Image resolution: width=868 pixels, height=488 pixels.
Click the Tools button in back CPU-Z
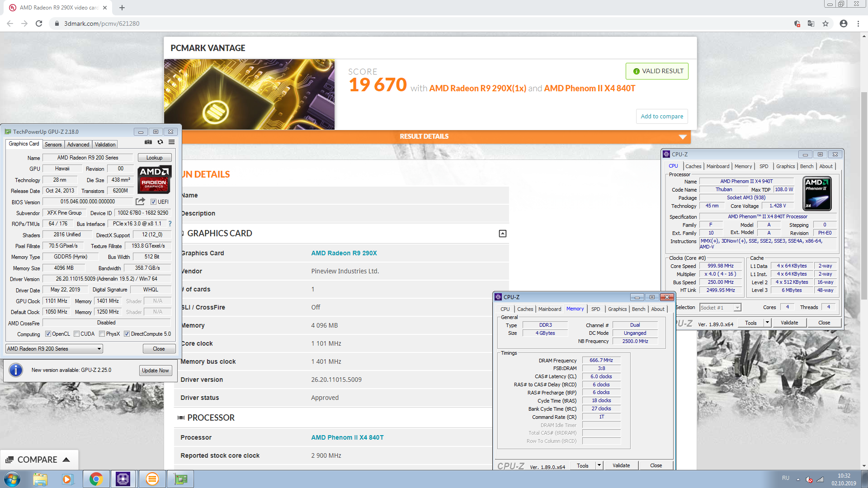751,323
